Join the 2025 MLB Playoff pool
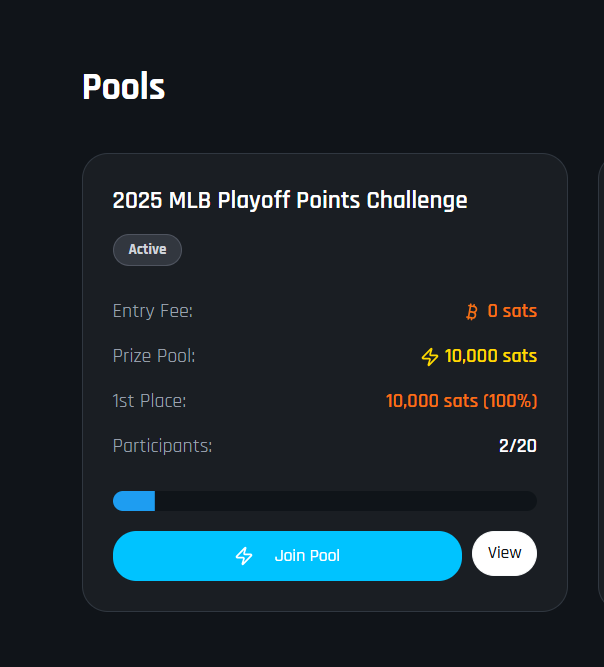The image size is (604, 667). coord(287,556)
